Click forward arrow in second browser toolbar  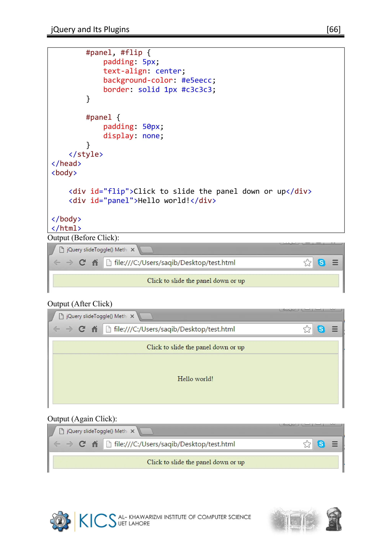click(x=69, y=329)
